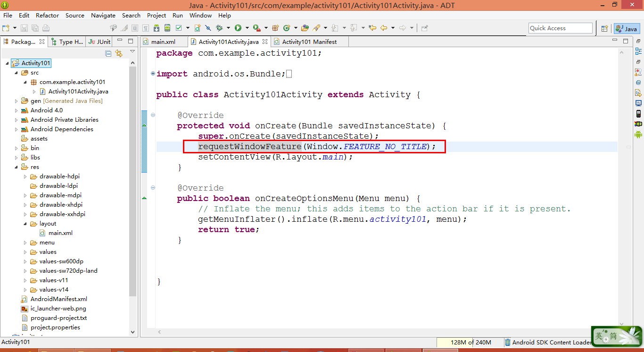Switch to the JUnit tab

tap(99, 42)
